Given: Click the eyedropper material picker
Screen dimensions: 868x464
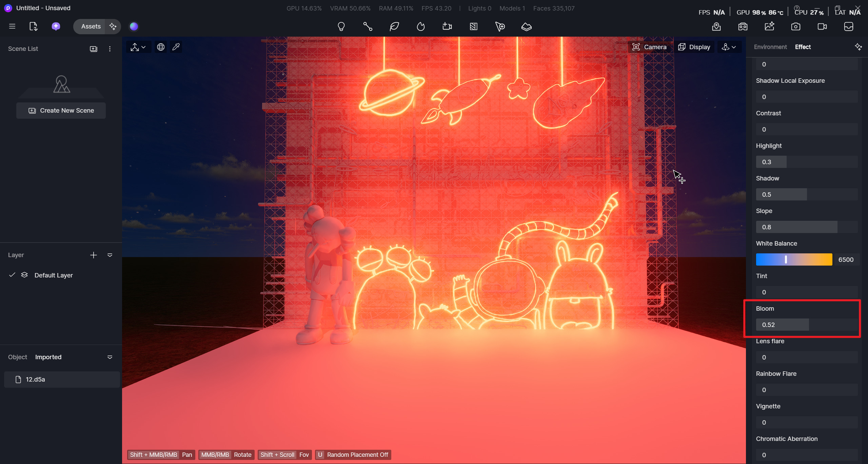Looking at the screenshot, I should point(176,47).
